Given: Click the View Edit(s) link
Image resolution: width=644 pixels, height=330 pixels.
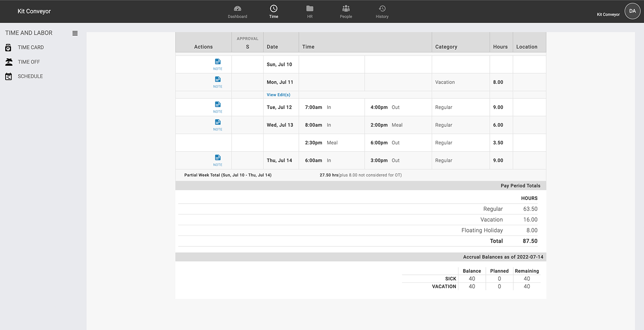Looking at the screenshot, I should click(x=278, y=95).
